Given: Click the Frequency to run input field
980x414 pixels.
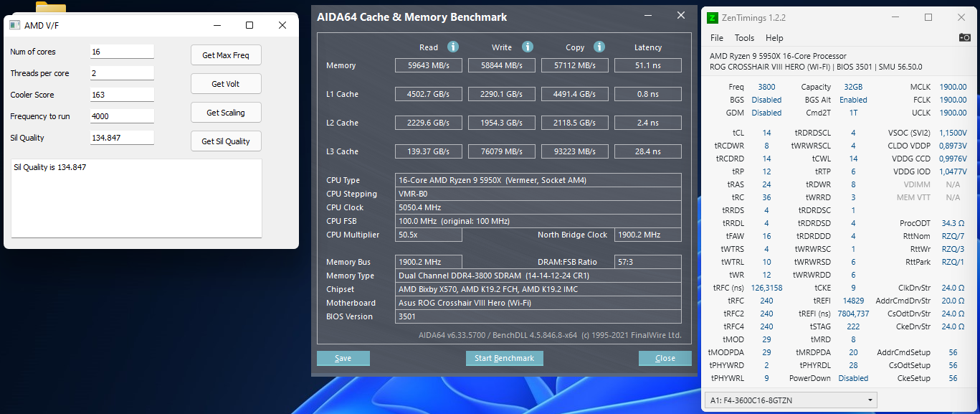Looking at the screenshot, I should click(122, 116).
